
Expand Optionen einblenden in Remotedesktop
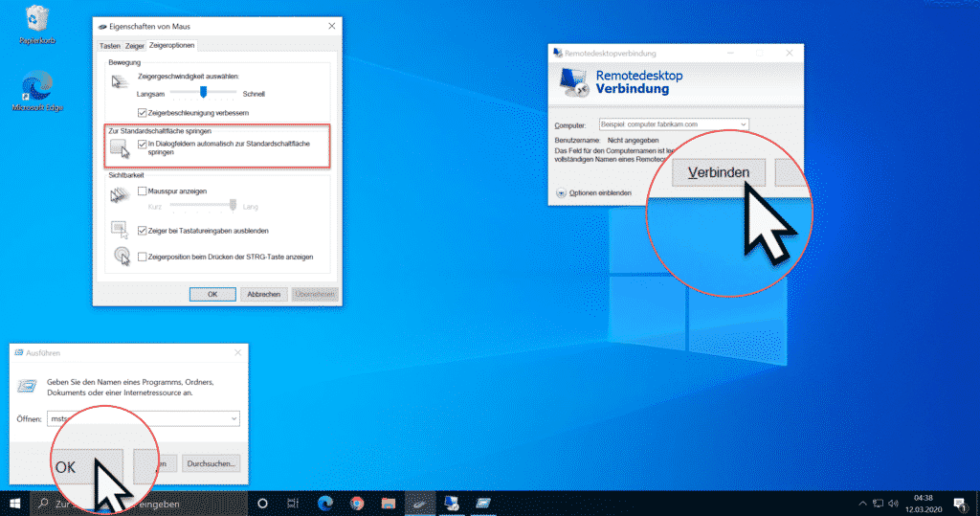point(593,193)
